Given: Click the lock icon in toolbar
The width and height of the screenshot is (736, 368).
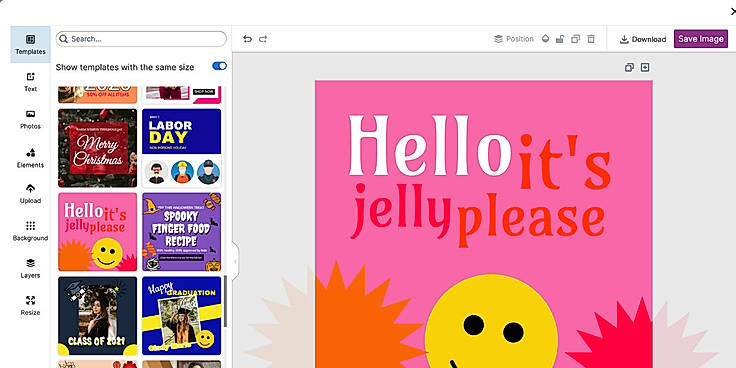Looking at the screenshot, I should pyautogui.click(x=560, y=39).
